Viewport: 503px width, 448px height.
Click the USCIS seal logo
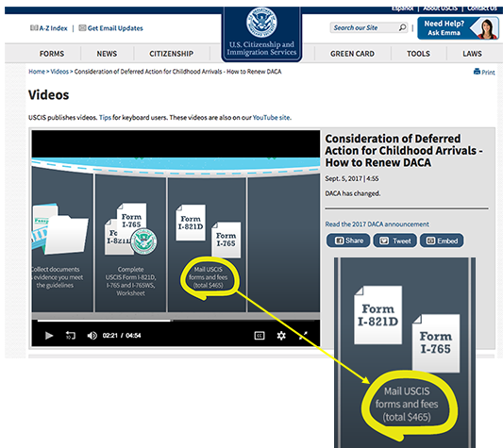tap(261, 22)
